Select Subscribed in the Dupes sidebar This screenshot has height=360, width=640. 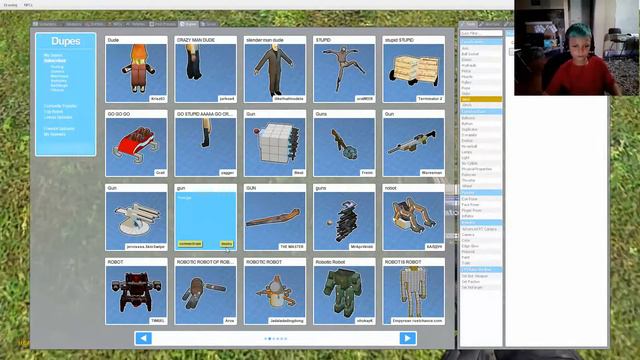(55, 60)
